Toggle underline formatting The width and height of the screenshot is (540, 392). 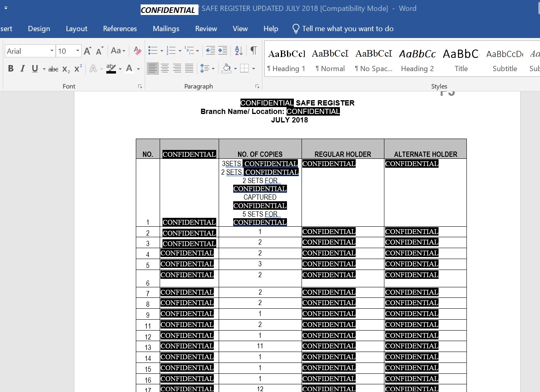(35, 69)
